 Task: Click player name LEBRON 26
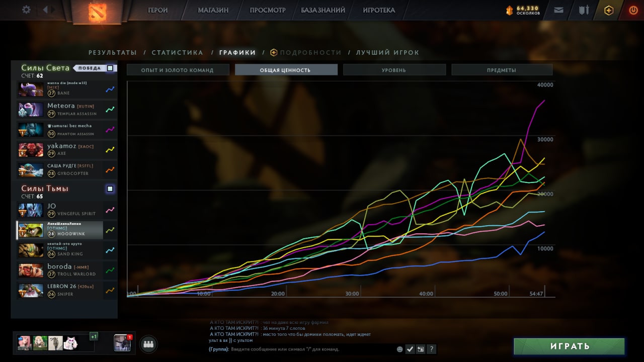tap(61, 287)
